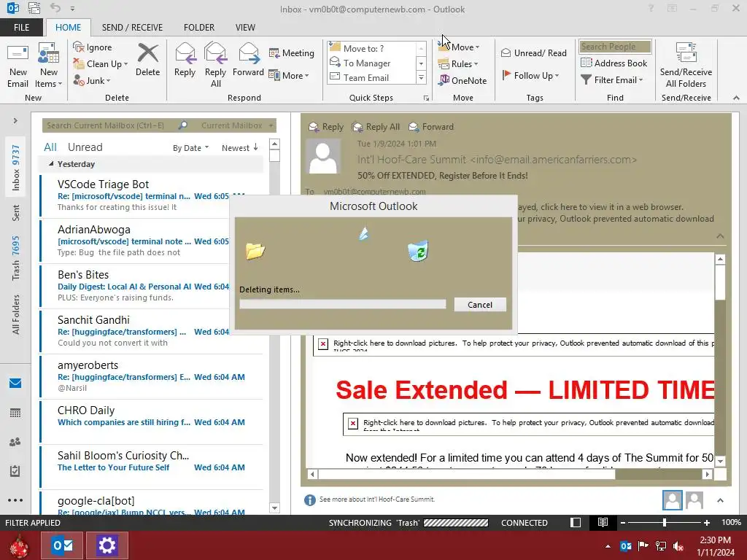Switch to Calendar view icon
747x560 pixels.
pyautogui.click(x=15, y=413)
